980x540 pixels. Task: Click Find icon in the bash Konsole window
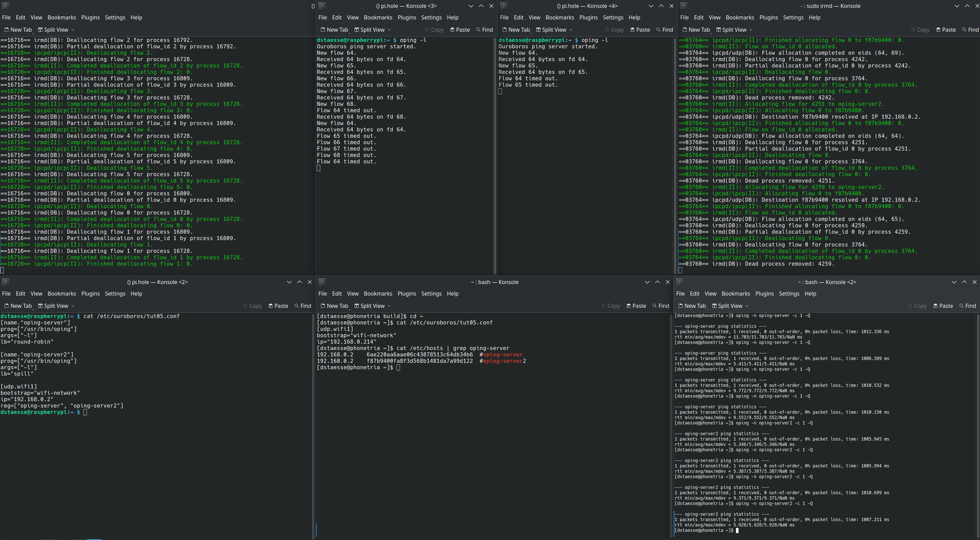pyautogui.click(x=655, y=306)
